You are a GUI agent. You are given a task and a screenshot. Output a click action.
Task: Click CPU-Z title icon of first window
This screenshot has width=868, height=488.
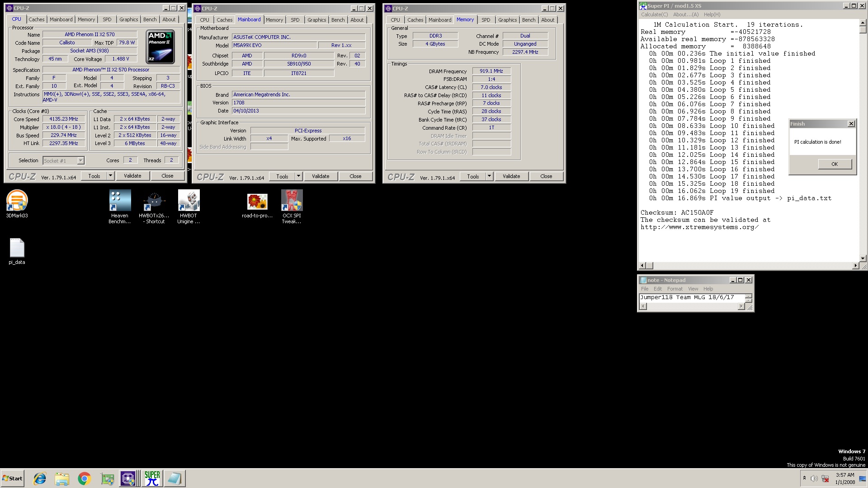pos(9,8)
